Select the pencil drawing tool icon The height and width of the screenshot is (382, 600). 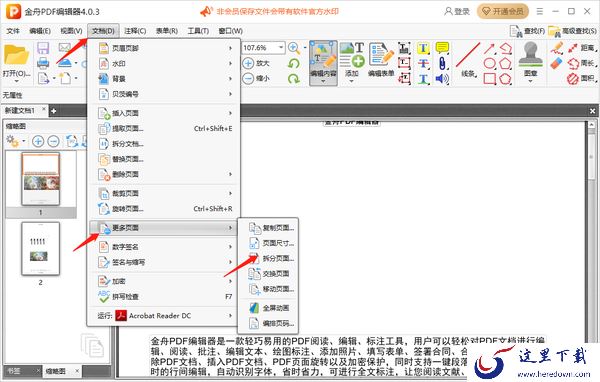[x=557, y=48]
